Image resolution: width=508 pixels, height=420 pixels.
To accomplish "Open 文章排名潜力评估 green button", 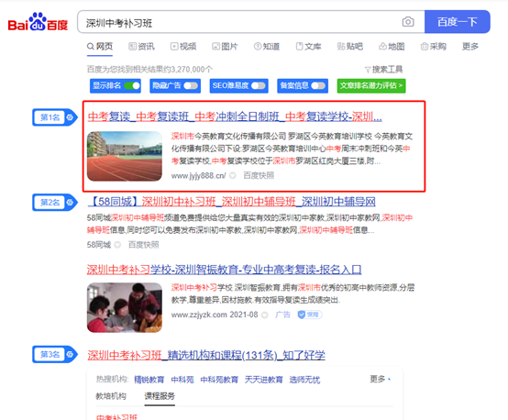I will coord(371,85).
